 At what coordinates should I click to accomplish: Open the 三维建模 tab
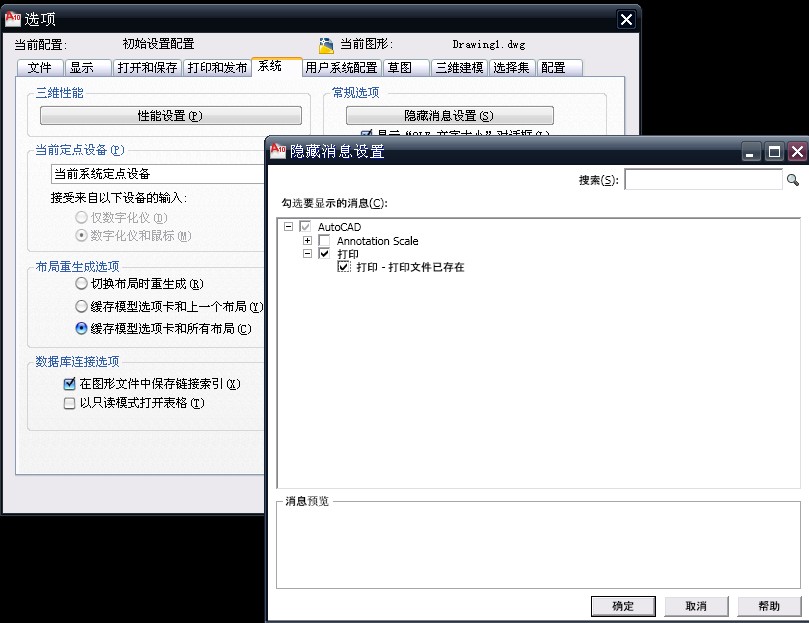(459, 68)
